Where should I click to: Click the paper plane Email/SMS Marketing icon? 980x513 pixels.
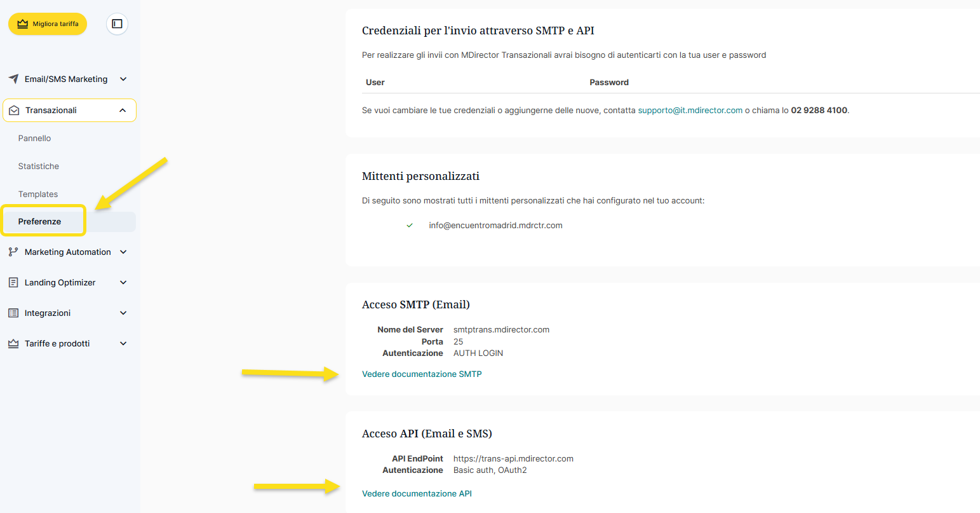tap(13, 79)
